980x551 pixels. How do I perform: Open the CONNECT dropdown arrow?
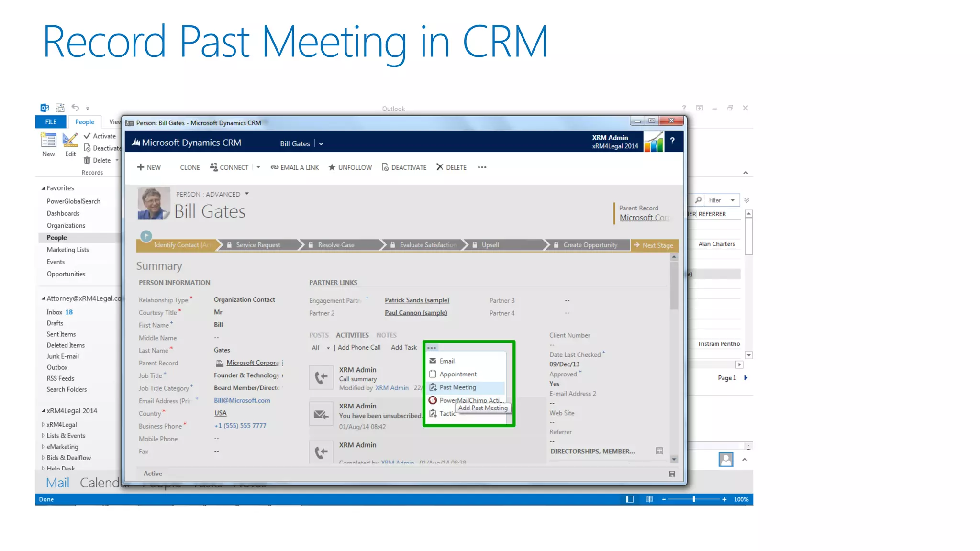point(258,167)
